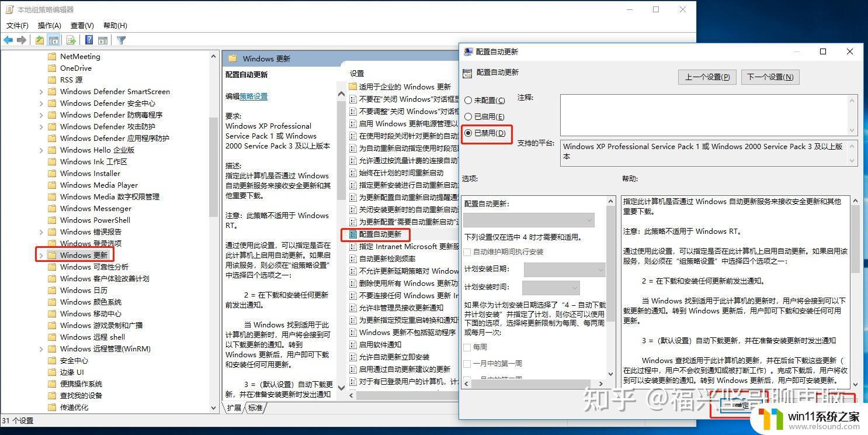Check the 自动维护期间执行安装 checkbox
The height and width of the screenshot is (435, 868).
pos(467,252)
